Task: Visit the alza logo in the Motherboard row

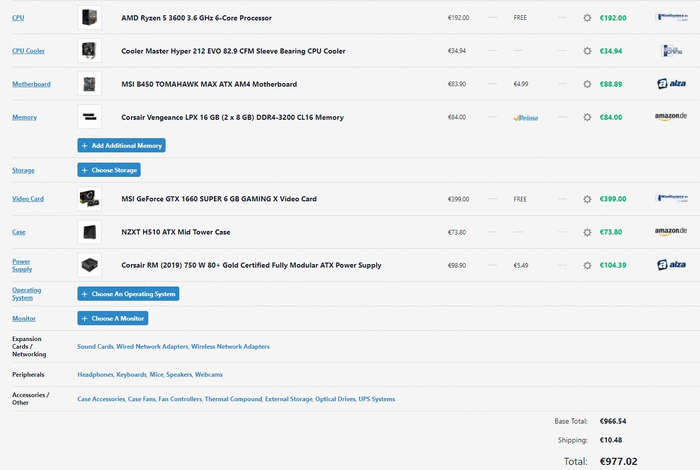Action: 671,83
